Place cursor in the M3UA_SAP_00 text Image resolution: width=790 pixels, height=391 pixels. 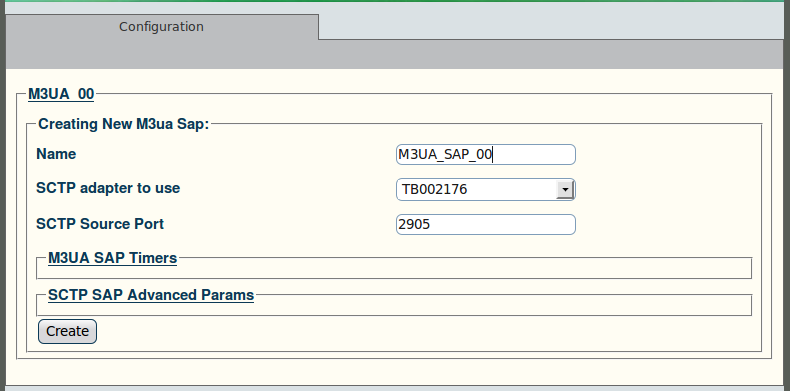(445, 154)
